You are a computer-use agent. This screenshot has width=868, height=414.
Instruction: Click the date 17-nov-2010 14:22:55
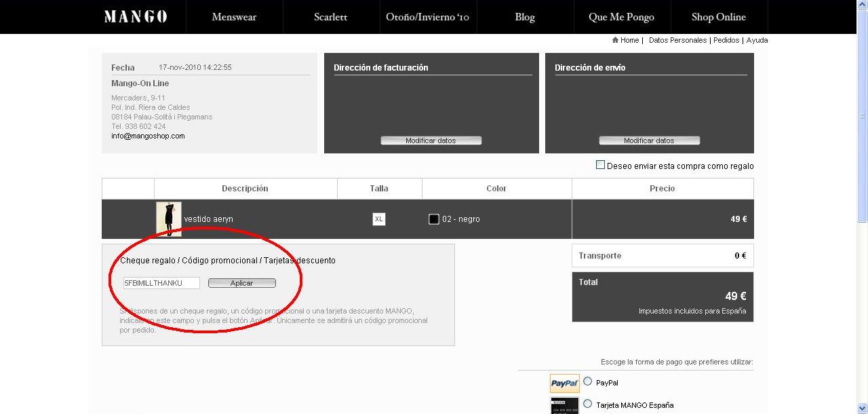[x=195, y=67]
